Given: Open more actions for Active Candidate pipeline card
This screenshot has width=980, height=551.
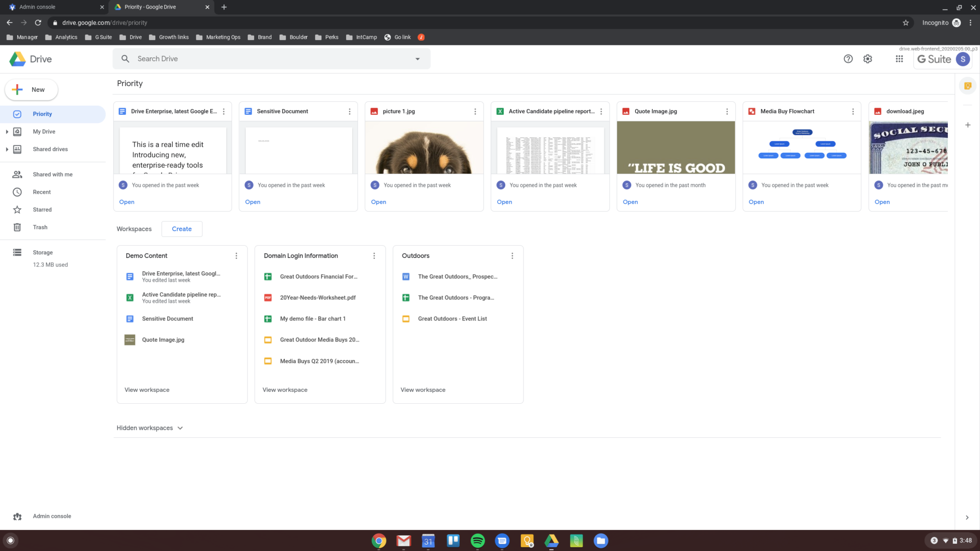Looking at the screenshot, I should [601, 111].
